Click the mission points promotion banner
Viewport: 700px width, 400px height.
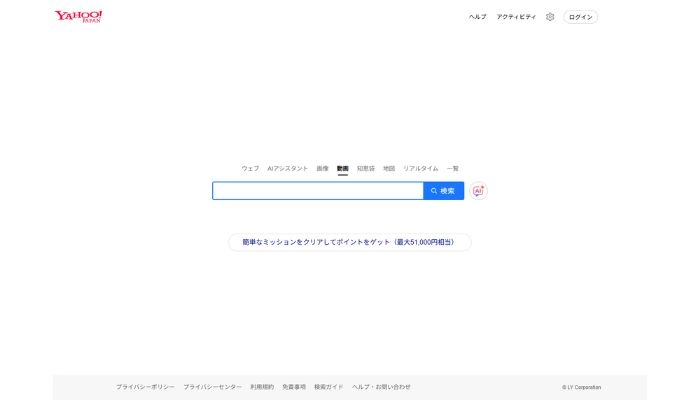(x=349, y=242)
